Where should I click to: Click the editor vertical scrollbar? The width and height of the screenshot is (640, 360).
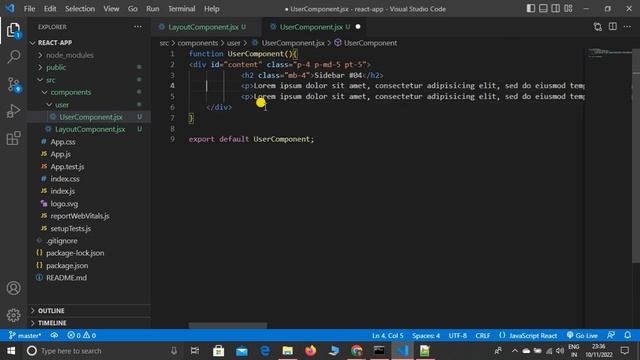pyautogui.click(x=636, y=155)
